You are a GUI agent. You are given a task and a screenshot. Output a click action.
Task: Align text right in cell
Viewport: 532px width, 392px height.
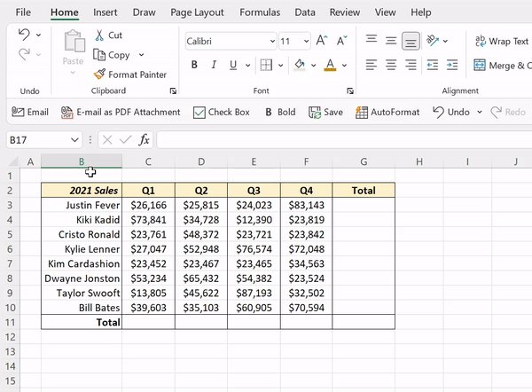(x=411, y=65)
